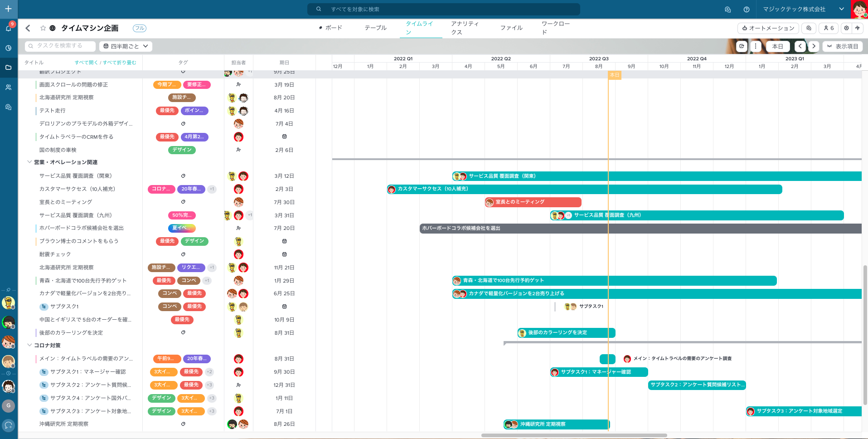Click the timeline export share icon
Viewport: 868px width, 439px height.
[742, 46]
